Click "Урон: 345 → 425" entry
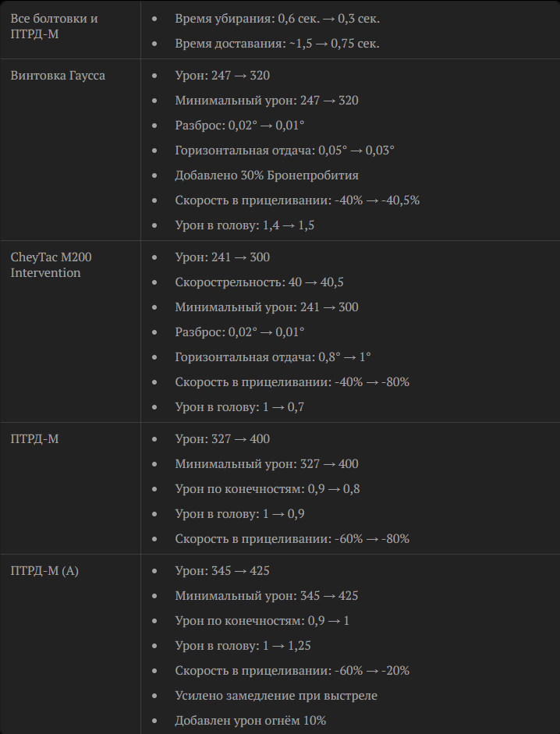The height and width of the screenshot is (734, 560). pos(222,570)
